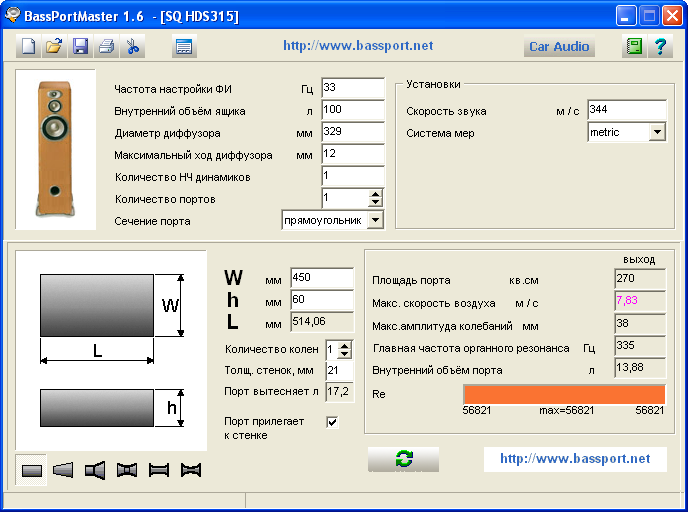Click the question mark help icon

coord(660,46)
